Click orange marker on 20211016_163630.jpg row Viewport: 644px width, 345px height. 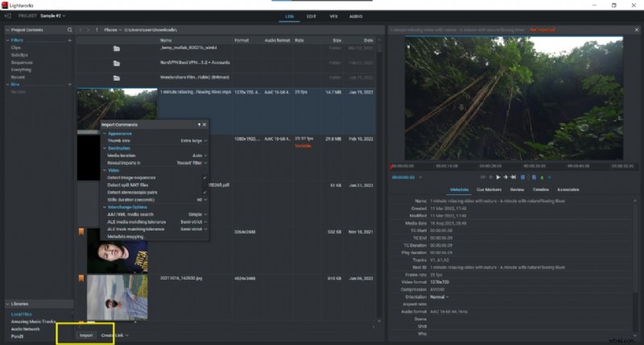point(81,278)
